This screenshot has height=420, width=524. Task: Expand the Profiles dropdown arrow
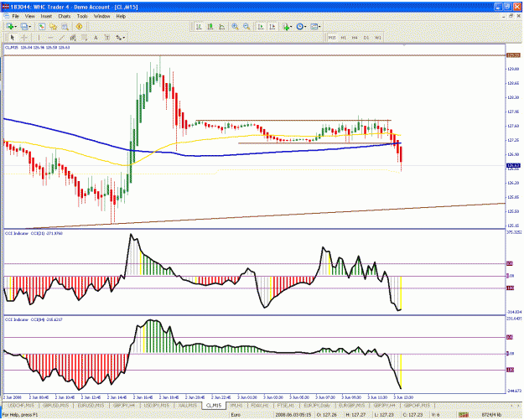coord(30,26)
